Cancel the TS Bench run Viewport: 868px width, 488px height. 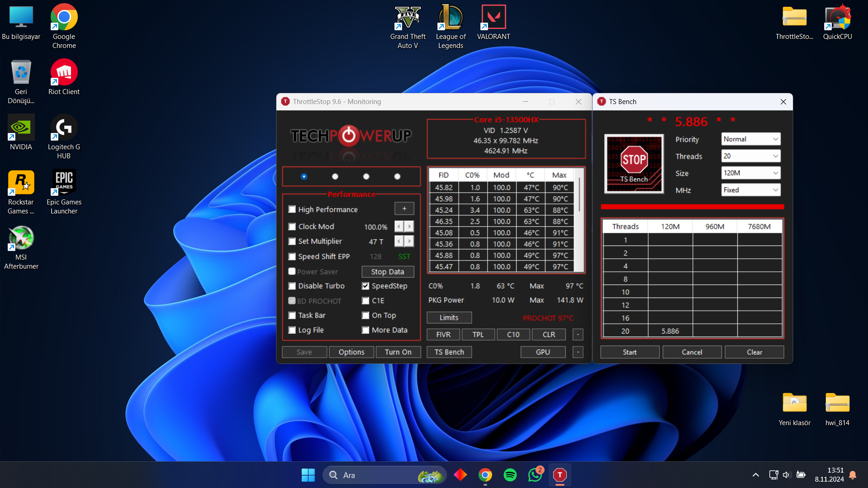(x=692, y=352)
